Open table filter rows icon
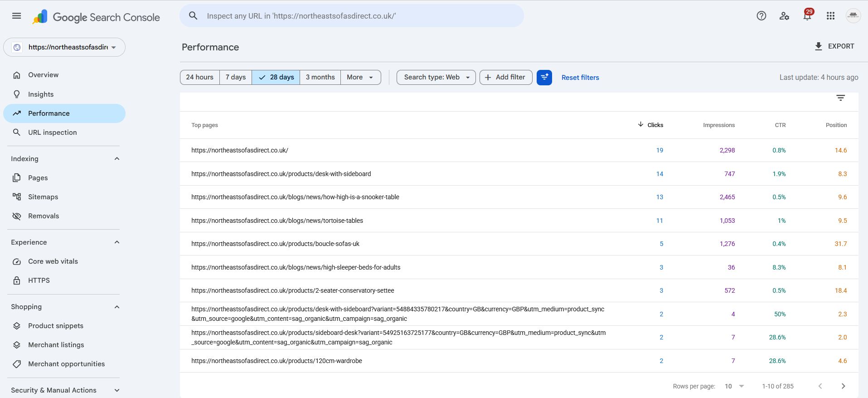Screen dimensions: 868x398 click(841, 98)
